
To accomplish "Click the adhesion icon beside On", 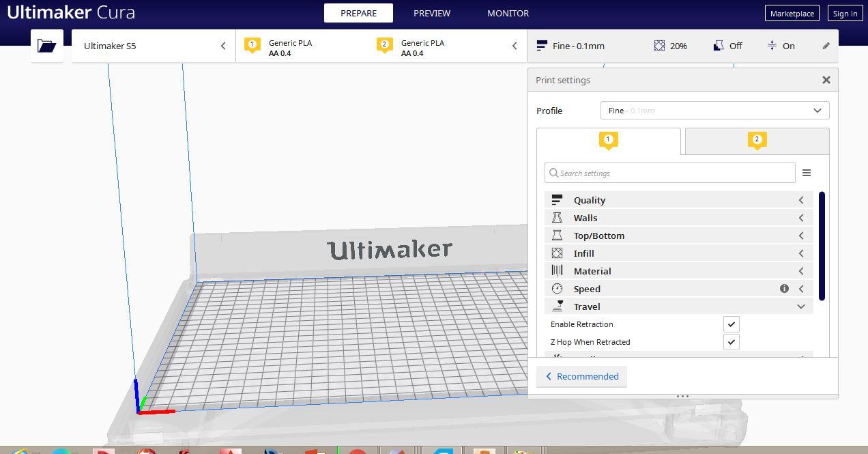I will (772, 46).
